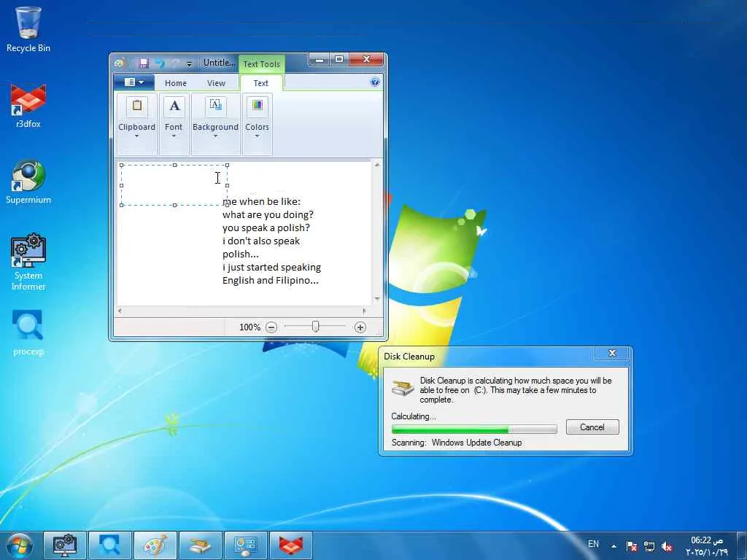The width and height of the screenshot is (747, 560).
Task: Click the Disk Cleanup taskbar button
Action: (201, 545)
